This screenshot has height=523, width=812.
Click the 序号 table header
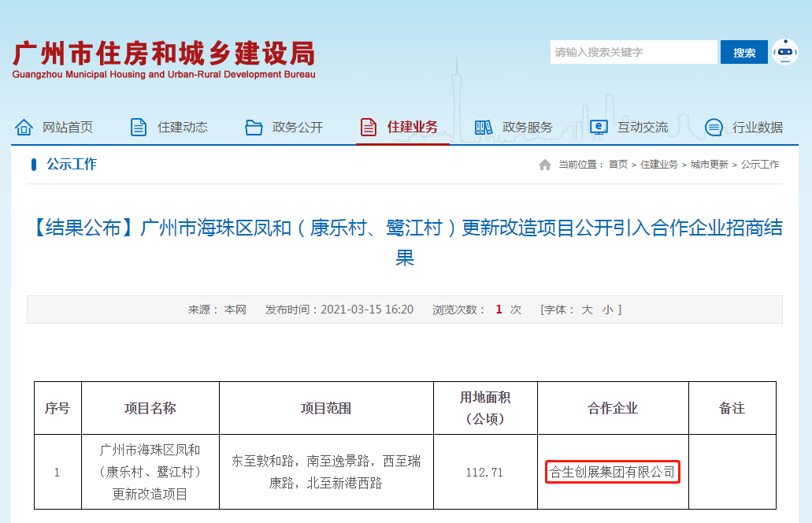coord(57,408)
